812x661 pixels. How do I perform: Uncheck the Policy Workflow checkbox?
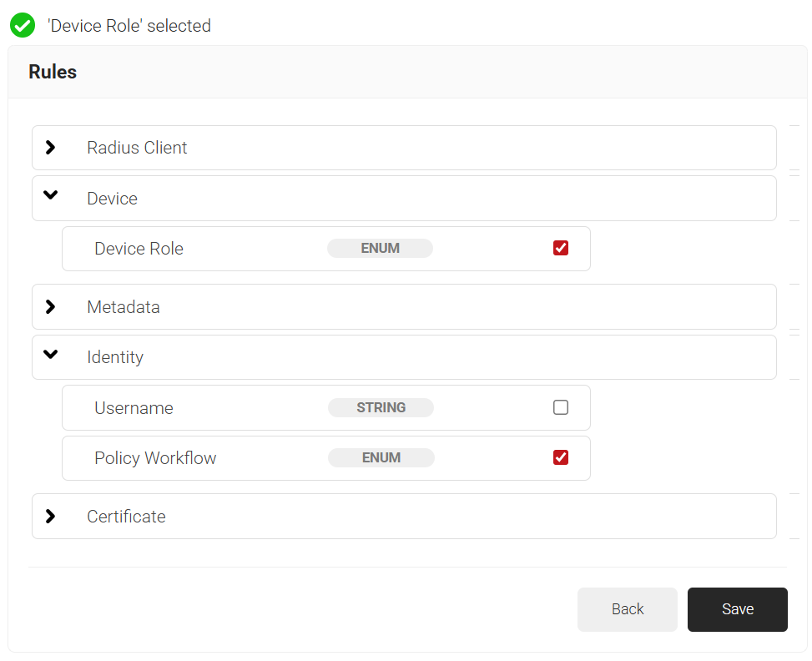pos(561,457)
